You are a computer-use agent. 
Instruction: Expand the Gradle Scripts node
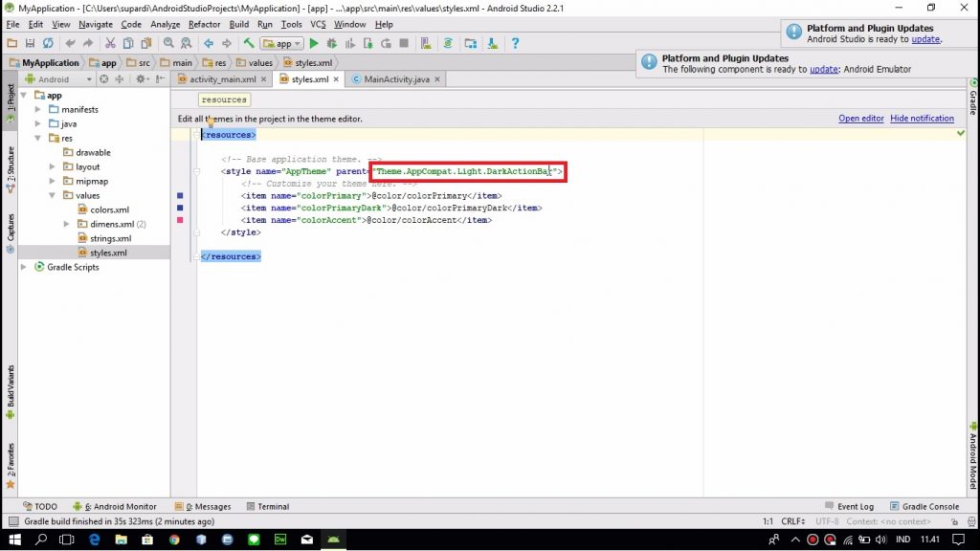pos(24,267)
